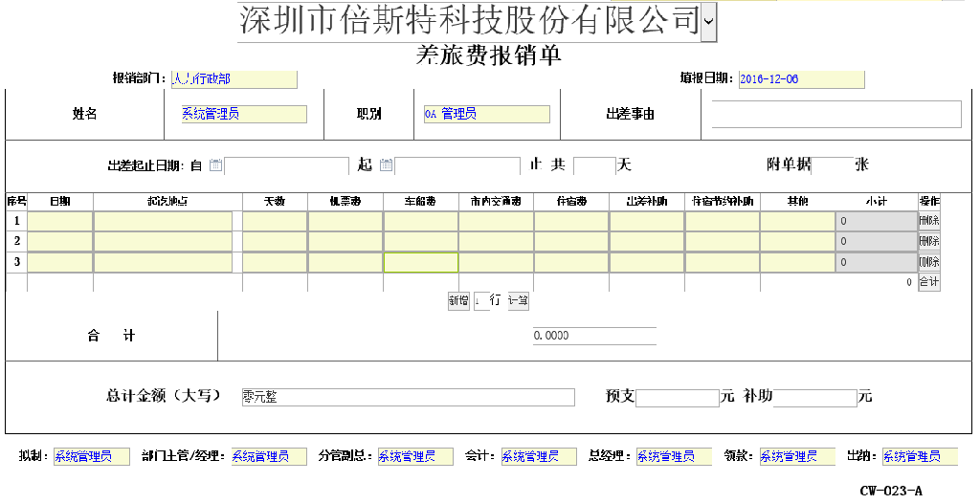Click the 其他 cell in row 1
This screenshot has height=504, width=980.
click(x=798, y=221)
